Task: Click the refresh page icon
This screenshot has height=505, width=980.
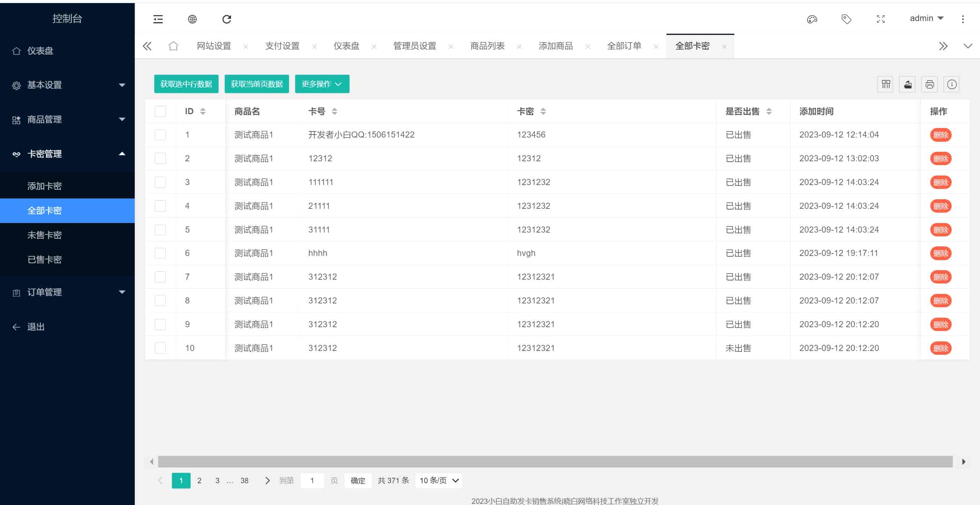Action: click(227, 19)
